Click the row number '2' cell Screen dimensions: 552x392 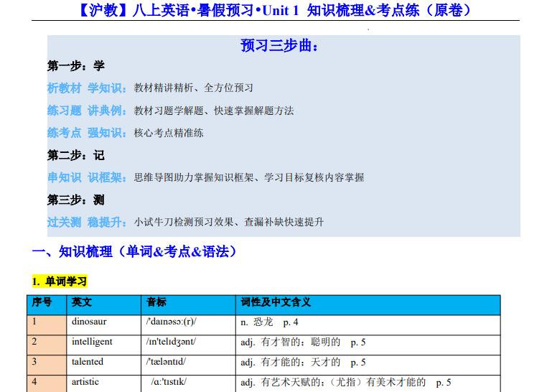tap(47, 345)
